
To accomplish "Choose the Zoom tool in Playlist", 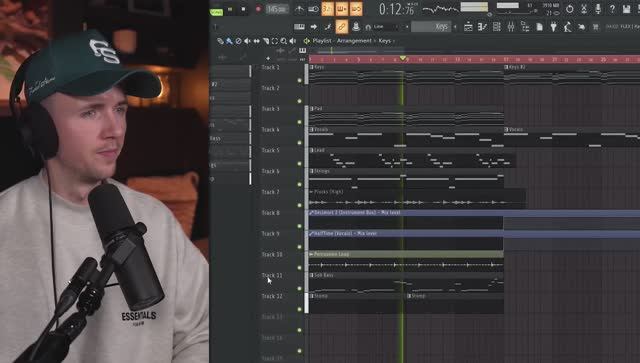I will [x=284, y=41].
